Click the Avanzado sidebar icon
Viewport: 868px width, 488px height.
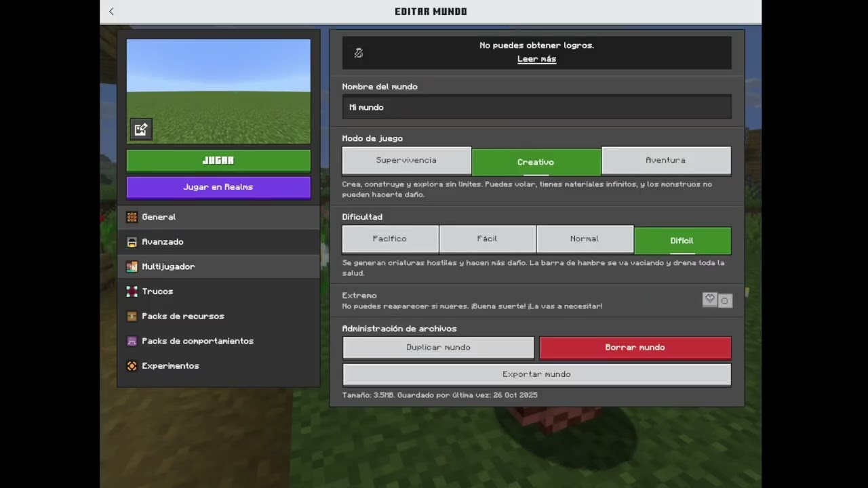coord(132,242)
